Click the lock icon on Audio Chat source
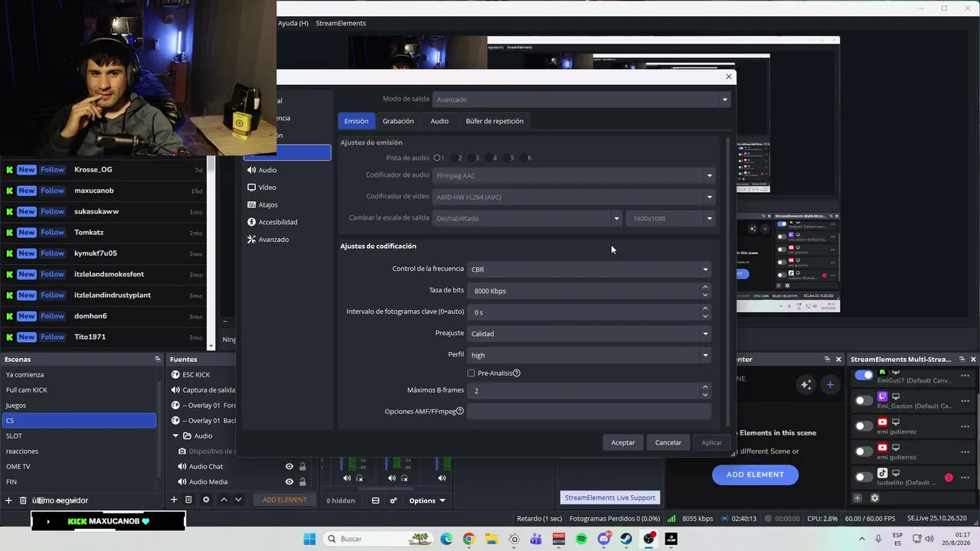 302,466
